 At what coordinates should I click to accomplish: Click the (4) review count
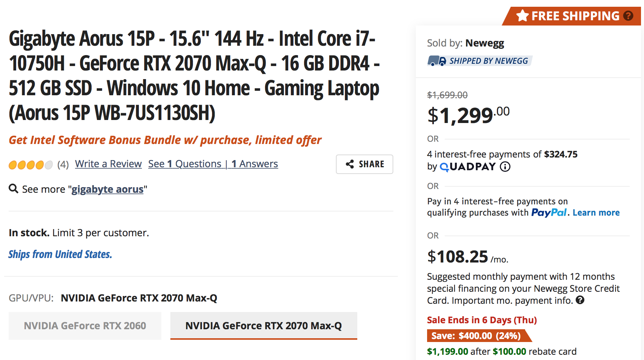point(63,165)
